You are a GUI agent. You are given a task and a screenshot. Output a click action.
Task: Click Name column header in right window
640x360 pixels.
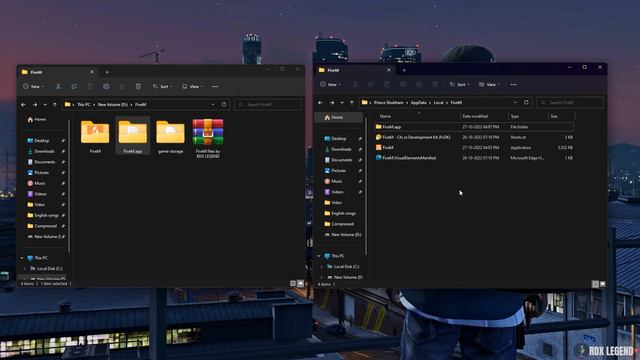[418, 116]
